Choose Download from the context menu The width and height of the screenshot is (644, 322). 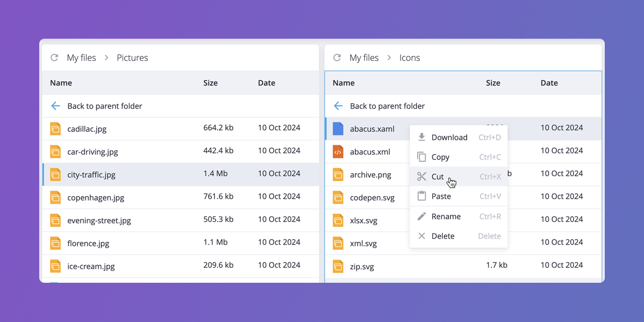459,137
